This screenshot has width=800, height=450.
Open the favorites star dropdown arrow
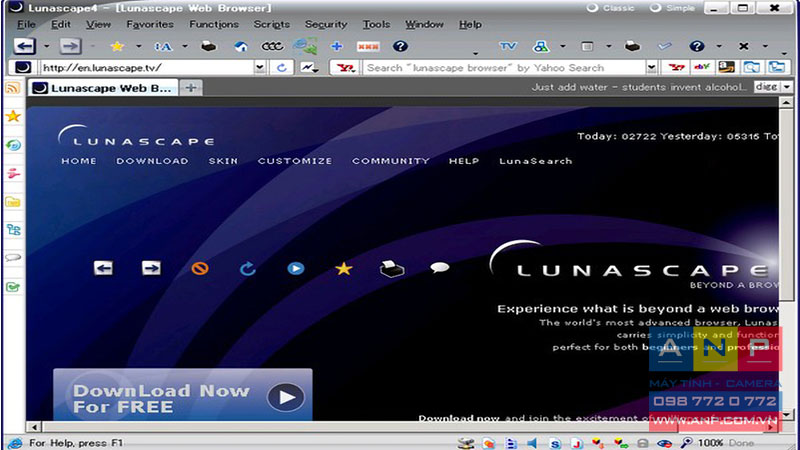point(138,46)
